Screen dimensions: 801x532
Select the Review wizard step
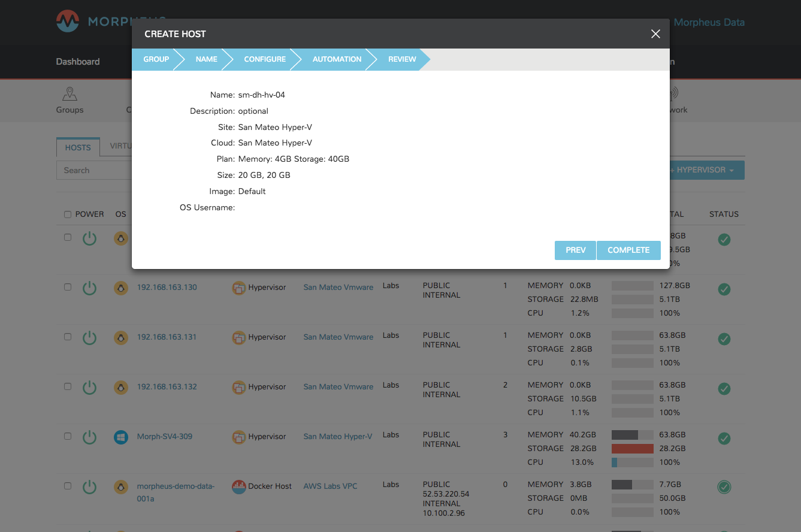(x=402, y=59)
